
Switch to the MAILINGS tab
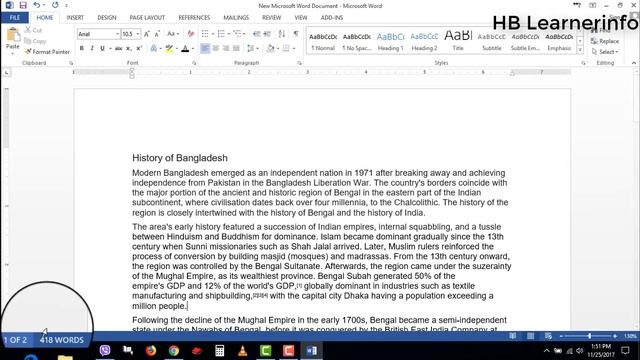(x=236, y=18)
